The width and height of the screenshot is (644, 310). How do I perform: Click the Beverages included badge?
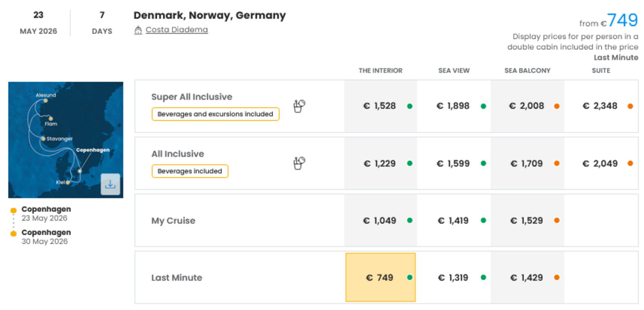pos(190,171)
